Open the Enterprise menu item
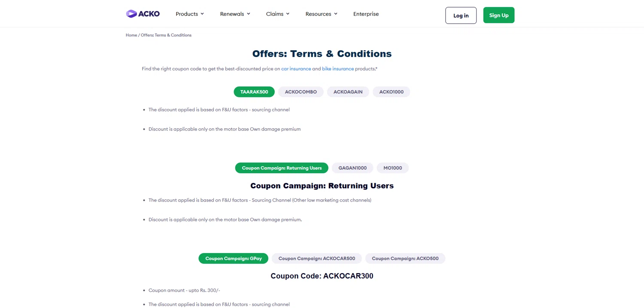Viewport: 644px width, 308px height. point(366,14)
